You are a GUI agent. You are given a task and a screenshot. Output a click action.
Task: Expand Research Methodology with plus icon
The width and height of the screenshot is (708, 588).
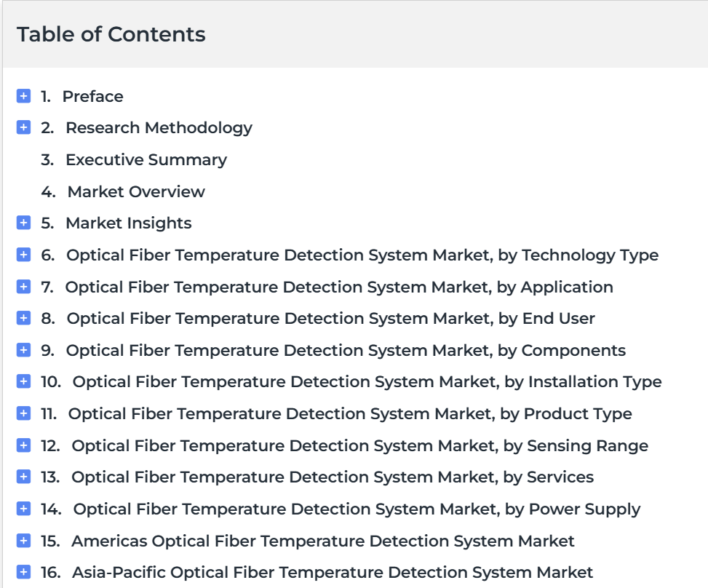[23, 127]
